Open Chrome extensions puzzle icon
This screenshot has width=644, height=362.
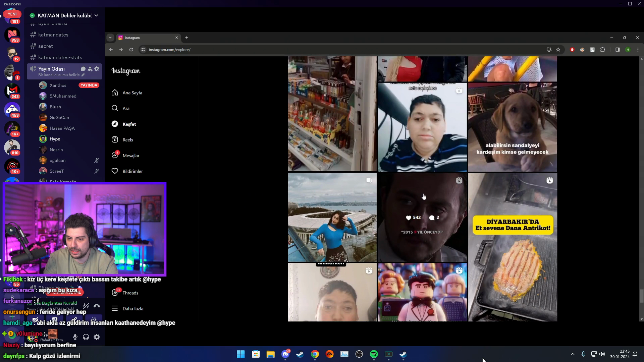click(603, 50)
